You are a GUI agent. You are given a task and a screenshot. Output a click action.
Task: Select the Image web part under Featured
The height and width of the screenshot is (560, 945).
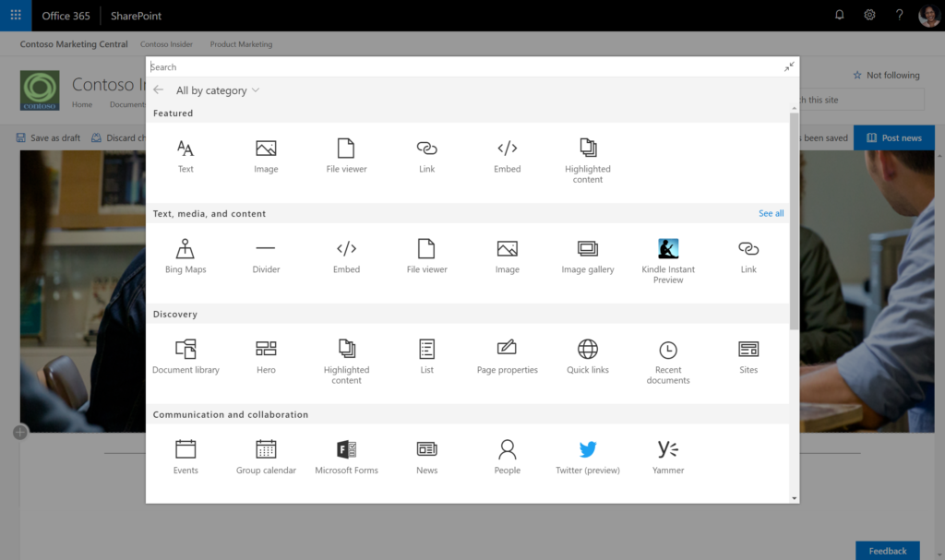(266, 157)
